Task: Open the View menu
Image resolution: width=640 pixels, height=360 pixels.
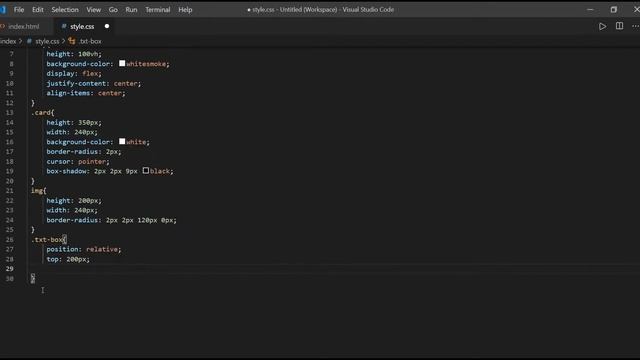Action: (93, 9)
